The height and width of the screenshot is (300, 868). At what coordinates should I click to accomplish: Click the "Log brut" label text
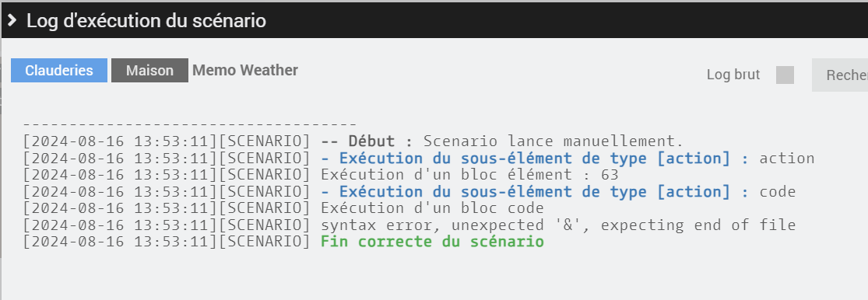tap(733, 75)
